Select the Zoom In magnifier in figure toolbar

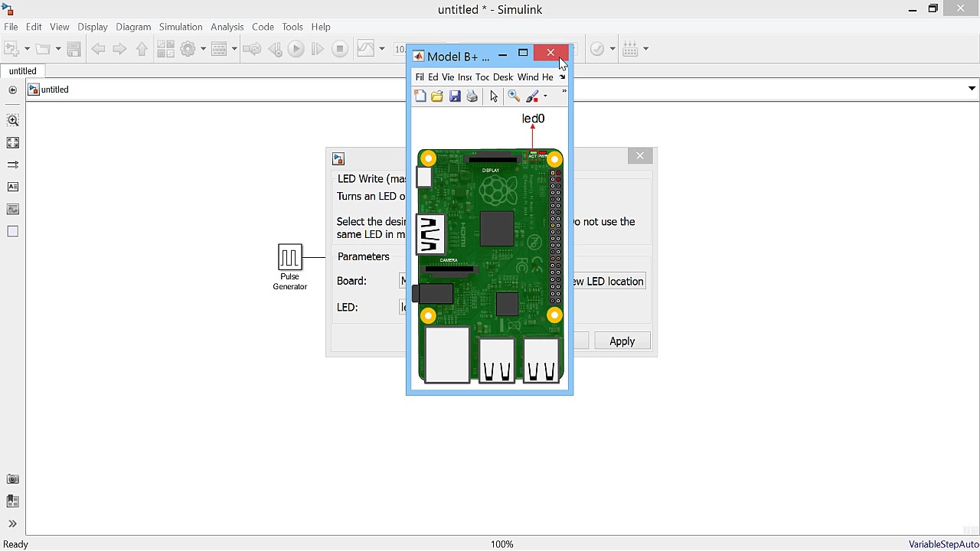514,96
